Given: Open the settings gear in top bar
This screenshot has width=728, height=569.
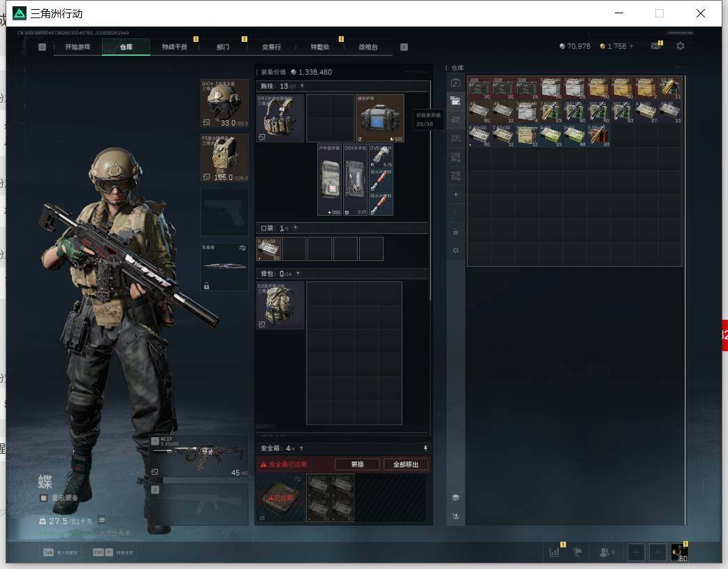Looking at the screenshot, I should coord(680,46).
